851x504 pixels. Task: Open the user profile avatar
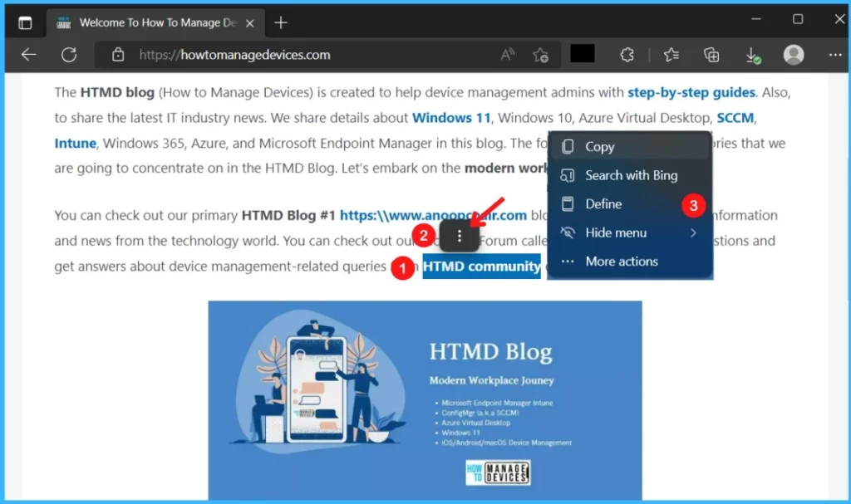click(794, 55)
